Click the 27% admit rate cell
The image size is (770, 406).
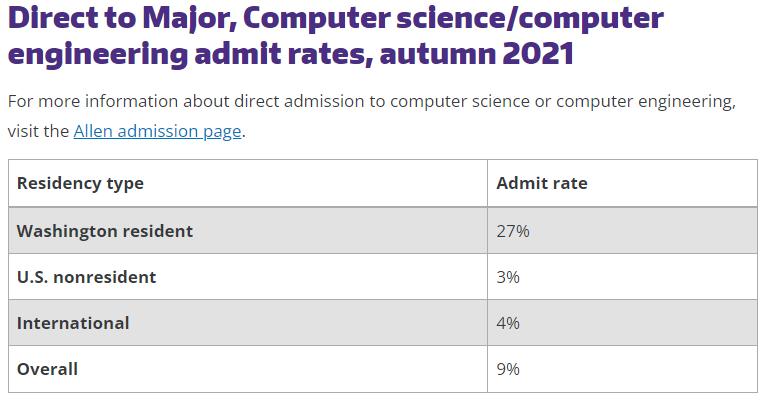coord(512,231)
